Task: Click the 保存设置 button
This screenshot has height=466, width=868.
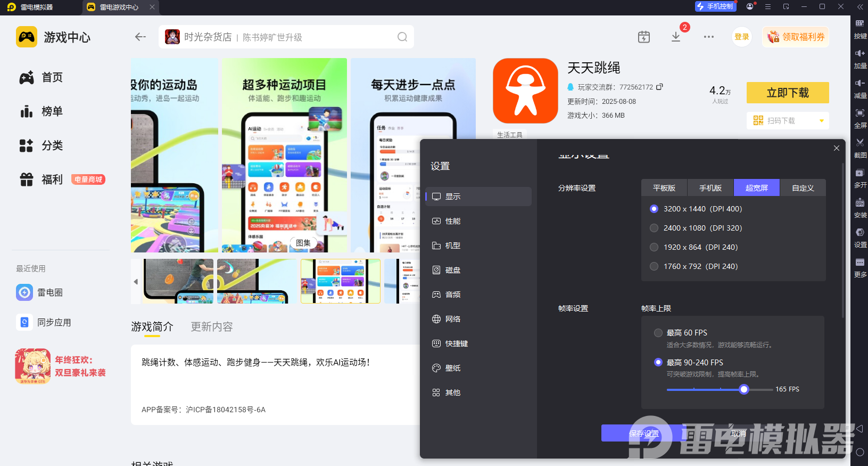Action: [x=644, y=434]
